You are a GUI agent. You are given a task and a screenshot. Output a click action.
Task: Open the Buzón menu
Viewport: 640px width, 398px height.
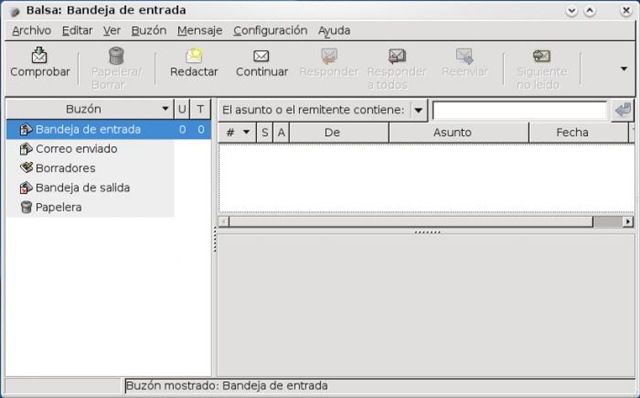click(x=149, y=31)
